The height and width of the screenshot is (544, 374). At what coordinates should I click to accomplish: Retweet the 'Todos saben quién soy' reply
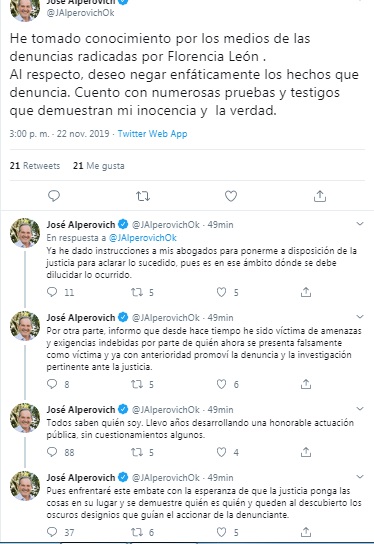[x=137, y=452]
